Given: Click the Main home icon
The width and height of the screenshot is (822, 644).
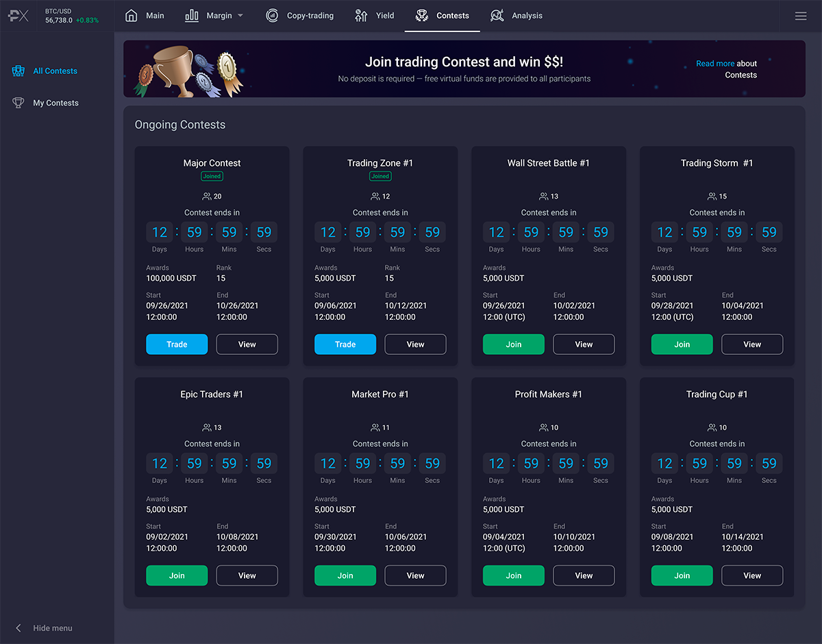Looking at the screenshot, I should tap(132, 16).
